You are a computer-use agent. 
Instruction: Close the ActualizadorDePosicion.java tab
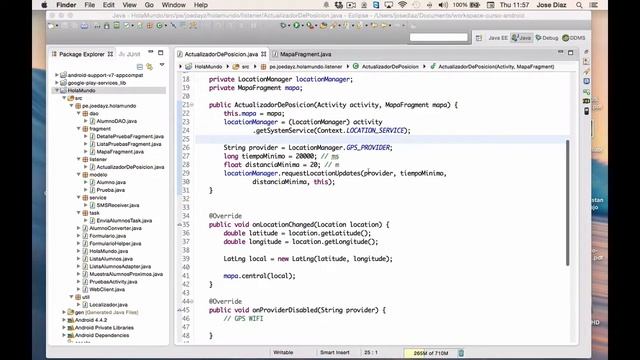pos(264,54)
